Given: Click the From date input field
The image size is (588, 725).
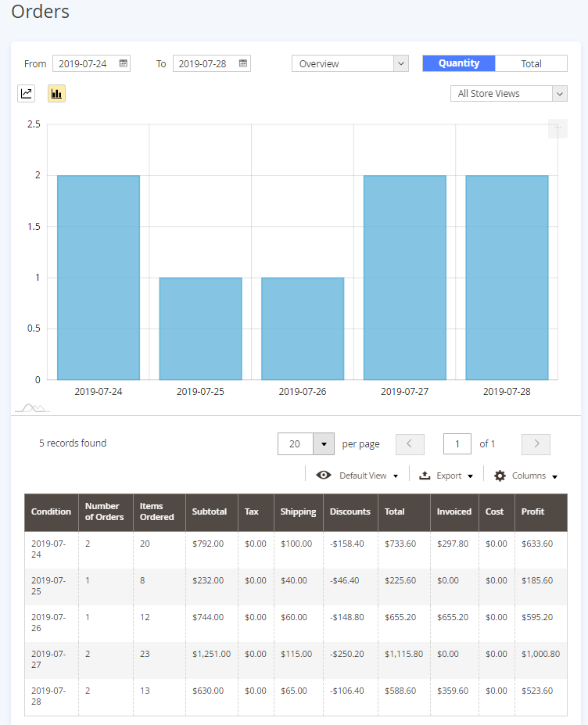Looking at the screenshot, I should click(x=84, y=63).
